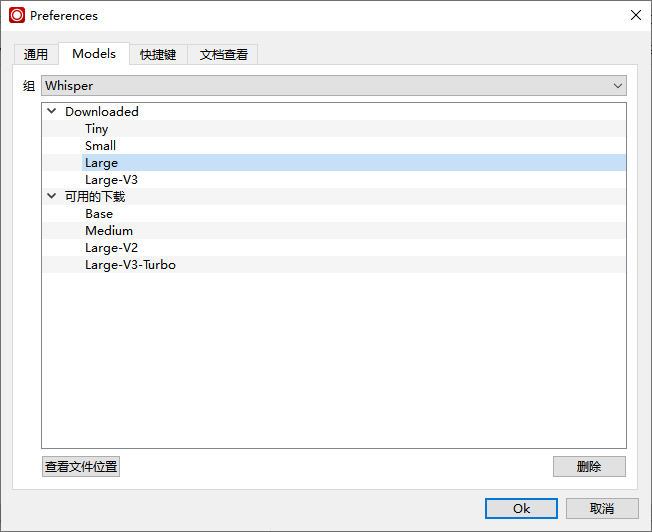652x532 pixels.
Task: Switch to the 通用 tab
Action: [36, 55]
